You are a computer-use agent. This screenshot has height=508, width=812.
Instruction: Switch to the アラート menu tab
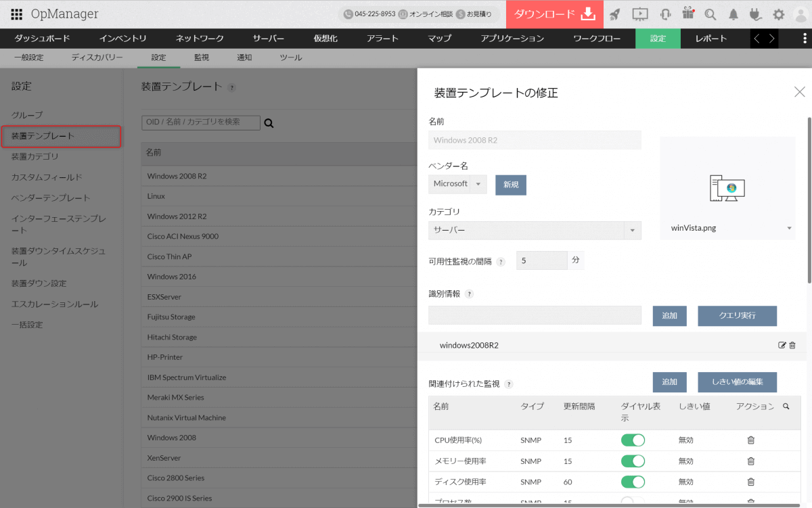tap(382, 39)
